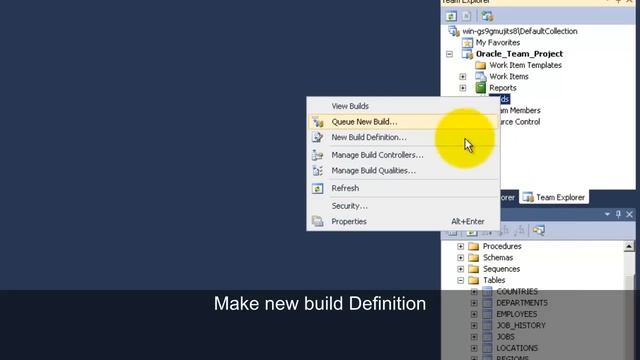Expand LOCATIONS table node
This screenshot has height=360, width=640.
(x=473, y=348)
